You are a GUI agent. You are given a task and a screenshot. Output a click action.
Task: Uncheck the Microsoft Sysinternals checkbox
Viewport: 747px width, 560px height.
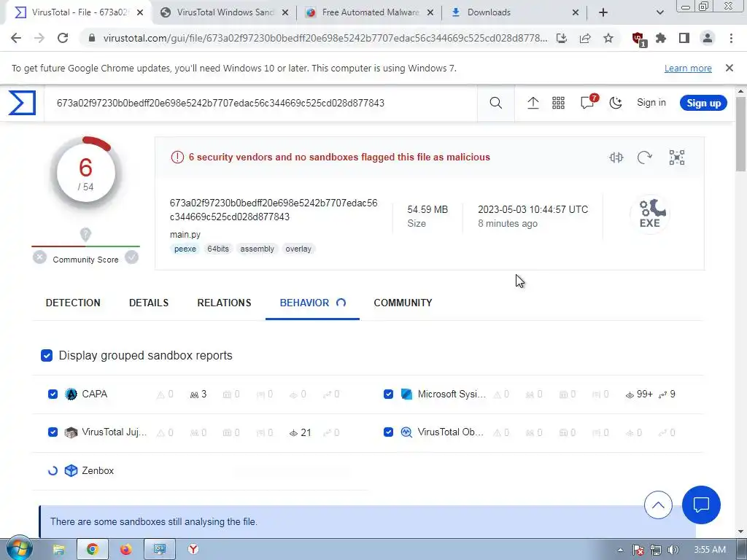pyautogui.click(x=388, y=394)
